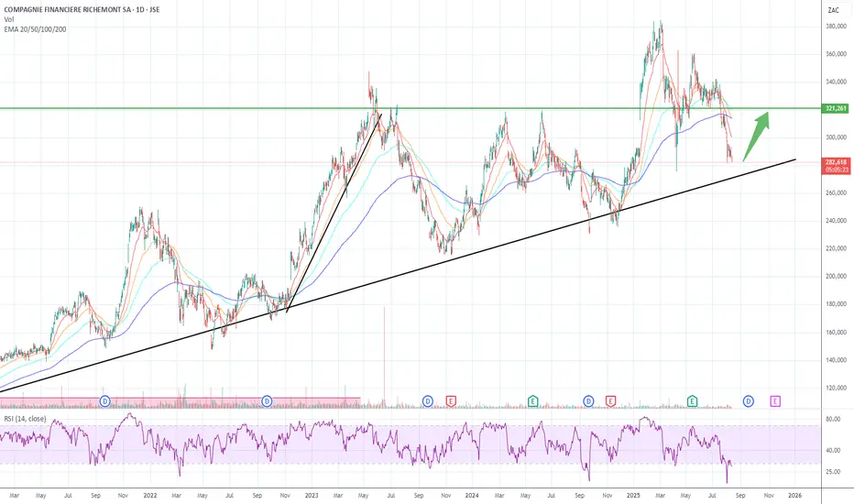Open the green earnings marker near May 2025
The height and width of the screenshot is (504, 854).
click(692, 401)
